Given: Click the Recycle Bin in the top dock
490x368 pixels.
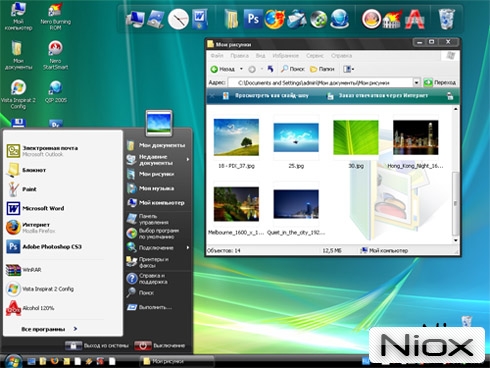Looking at the screenshot, I should (x=446, y=19).
